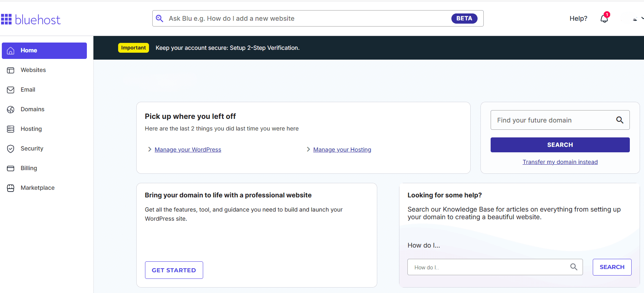This screenshot has height=293, width=644.
Task: Click the search icon in the domain field
Action: (x=620, y=120)
